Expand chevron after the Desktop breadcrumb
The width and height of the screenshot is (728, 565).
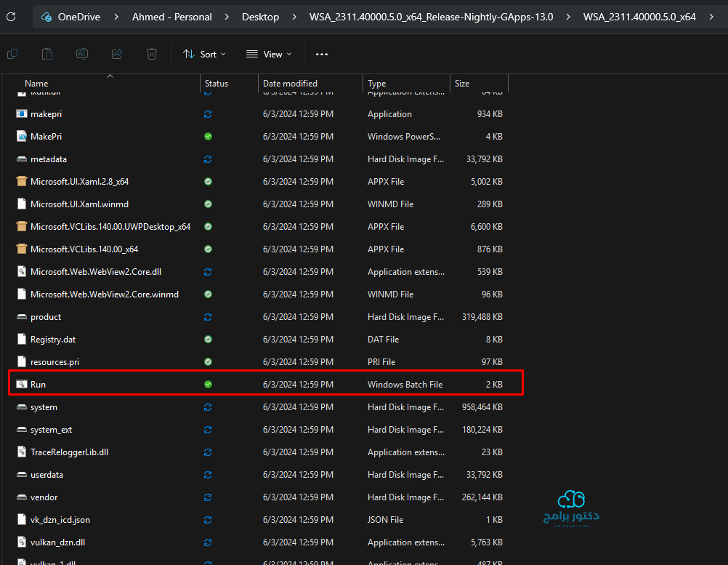click(x=294, y=17)
